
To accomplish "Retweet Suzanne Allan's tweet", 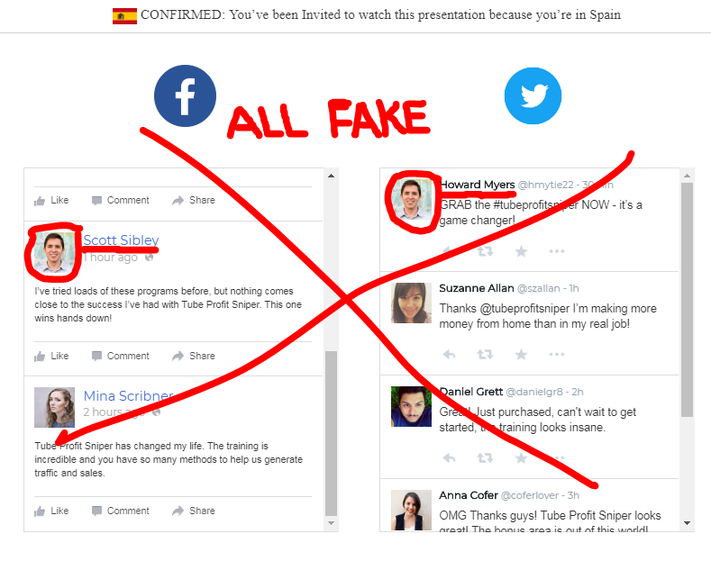I will 485,354.
